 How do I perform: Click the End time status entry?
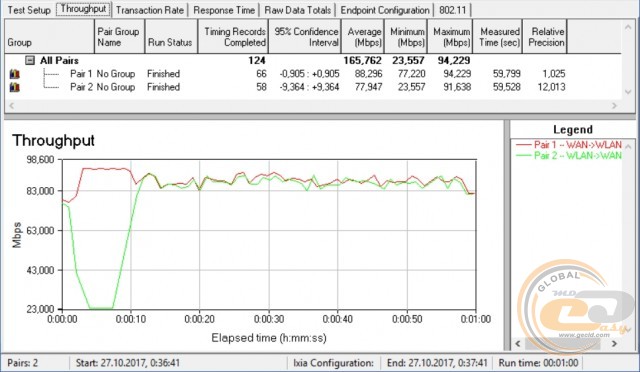click(437, 363)
